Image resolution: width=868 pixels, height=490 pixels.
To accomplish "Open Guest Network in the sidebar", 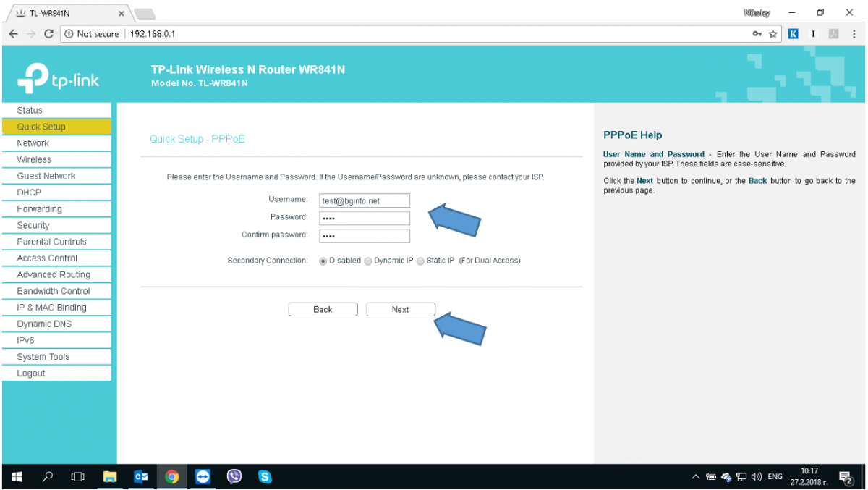I will click(x=56, y=176).
